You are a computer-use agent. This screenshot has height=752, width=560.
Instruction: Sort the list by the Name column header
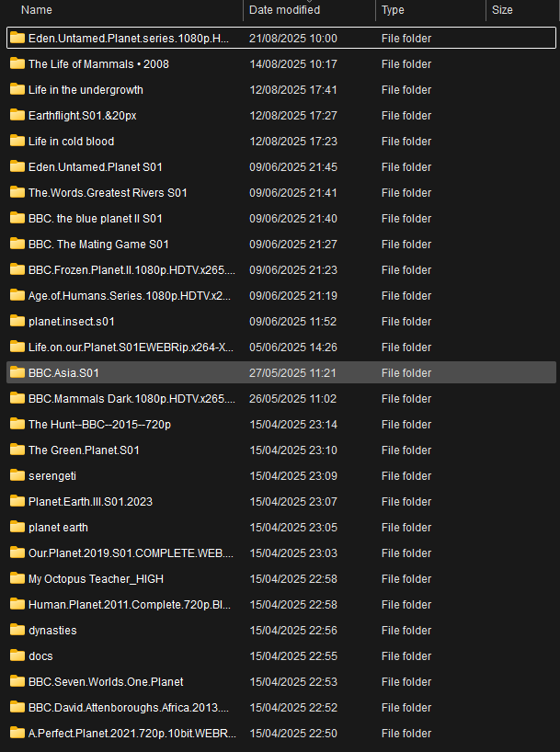tap(37, 9)
